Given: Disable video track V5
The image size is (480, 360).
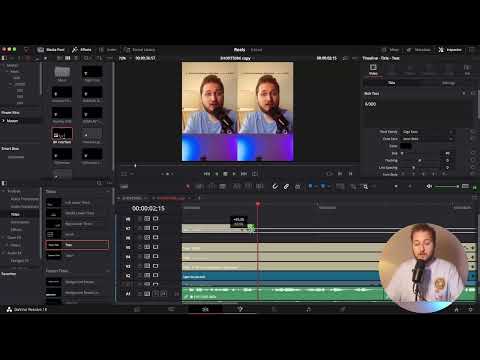Looking at the screenshot, I should tap(155, 247).
